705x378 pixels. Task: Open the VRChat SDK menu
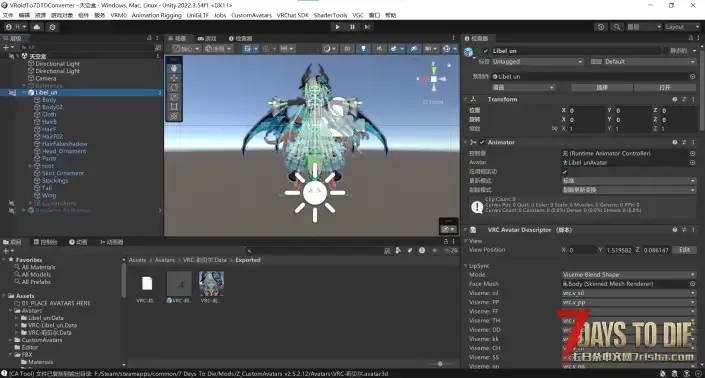293,15
